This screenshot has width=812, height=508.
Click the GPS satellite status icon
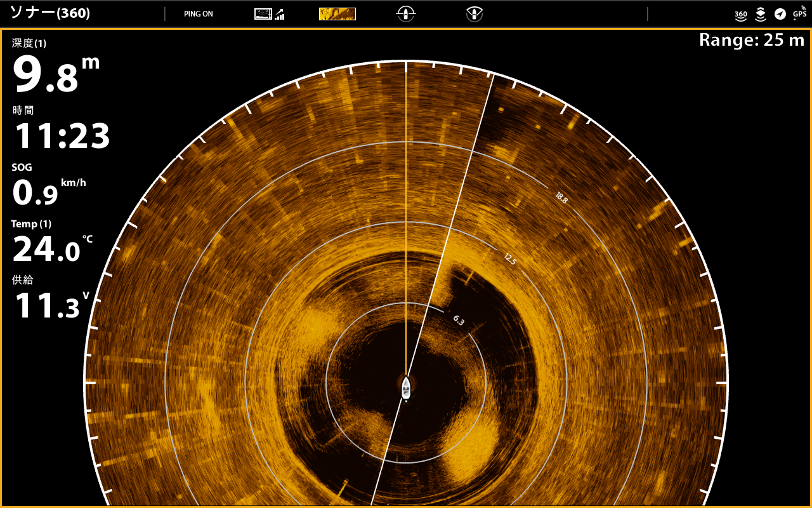tap(799, 13)
